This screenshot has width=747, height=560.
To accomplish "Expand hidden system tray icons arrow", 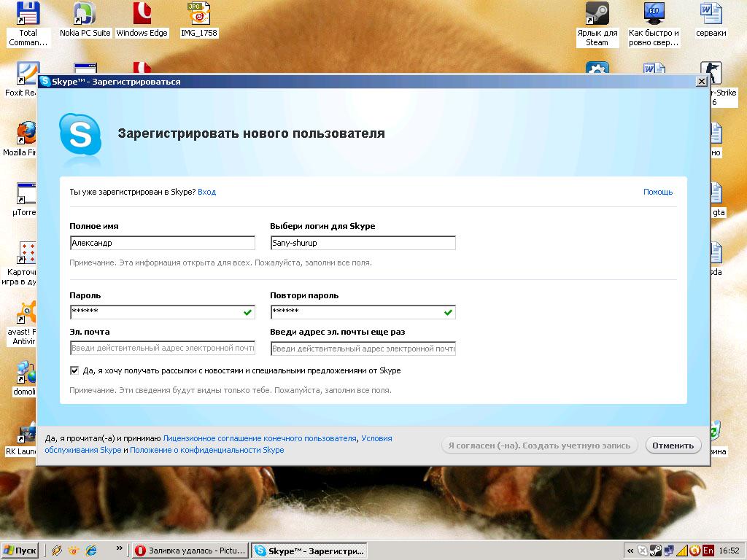I will pos(630,551).
